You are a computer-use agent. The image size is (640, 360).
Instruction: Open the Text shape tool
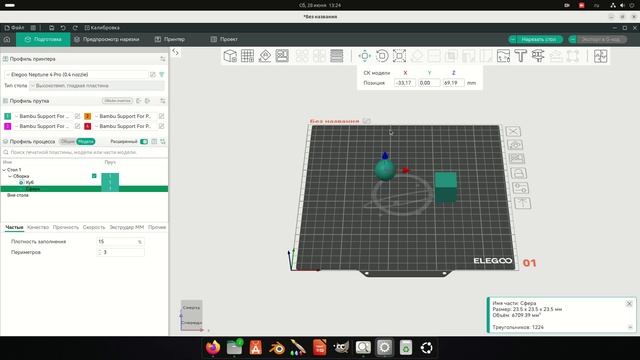tap(521, 56)
